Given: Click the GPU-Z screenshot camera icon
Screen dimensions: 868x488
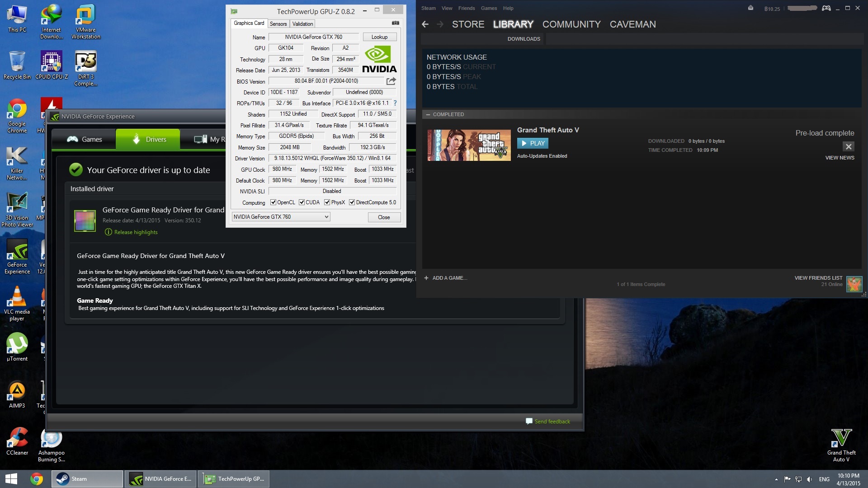Looking at the screenshot, I should tap(395, 23).
